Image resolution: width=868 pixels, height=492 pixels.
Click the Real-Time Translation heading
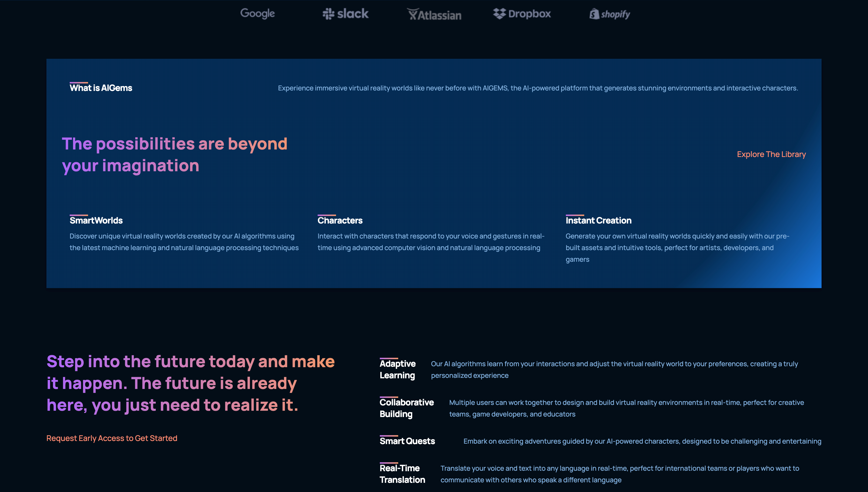coord(402,474)
